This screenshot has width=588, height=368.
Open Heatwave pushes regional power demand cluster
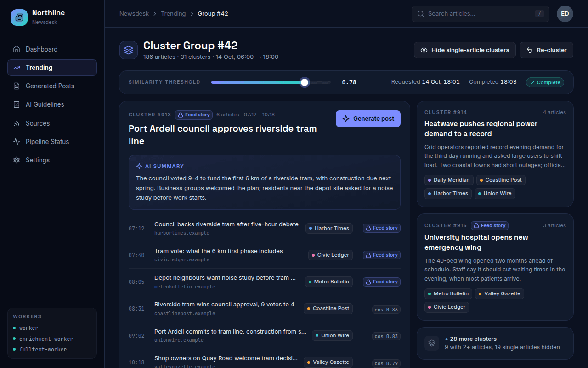tap(481, 129)
